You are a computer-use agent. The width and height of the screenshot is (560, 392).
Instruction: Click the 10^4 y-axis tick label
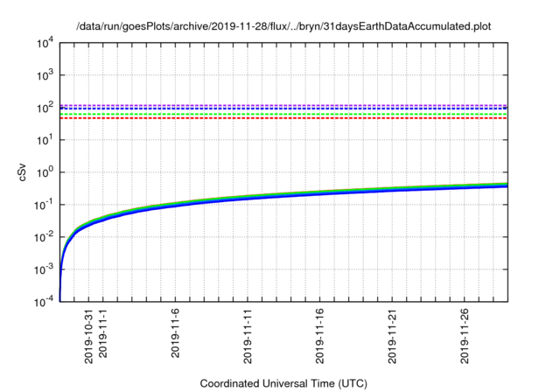tap(45, 43)
